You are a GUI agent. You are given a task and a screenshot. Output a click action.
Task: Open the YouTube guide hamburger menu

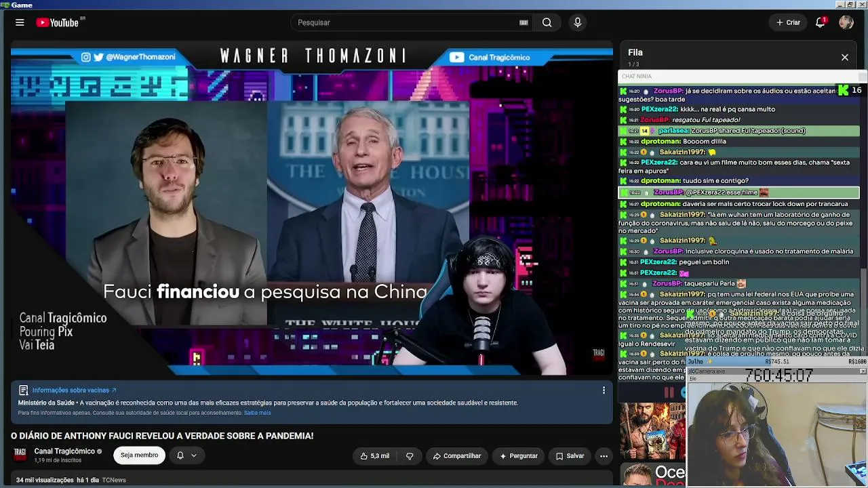[20, 22]
